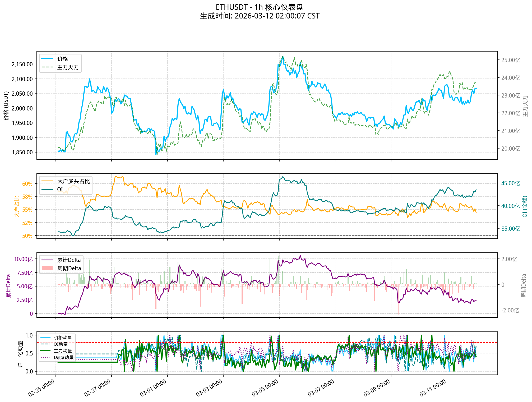
Task: Click the 25.00亿 right axis tick label
Action: click(x=511, y=60)
